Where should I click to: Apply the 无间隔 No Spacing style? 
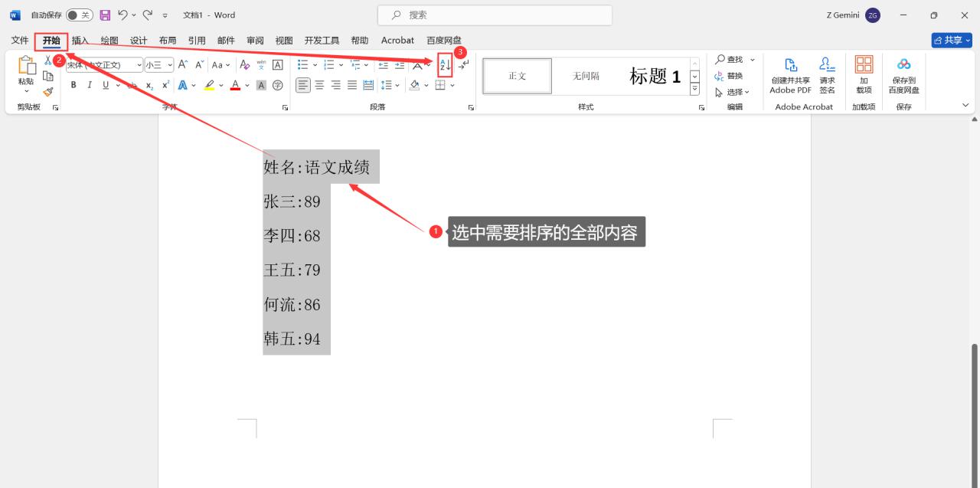click(586, 76)
